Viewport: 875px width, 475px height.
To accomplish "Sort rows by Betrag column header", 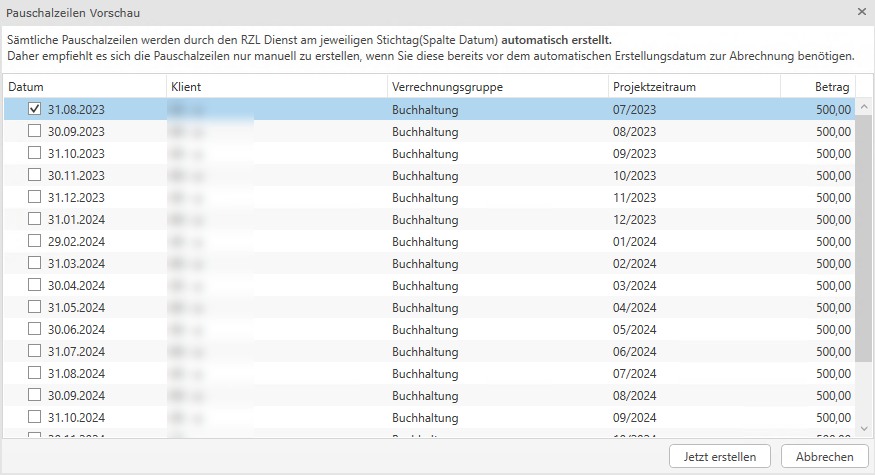I will (818, 87).
